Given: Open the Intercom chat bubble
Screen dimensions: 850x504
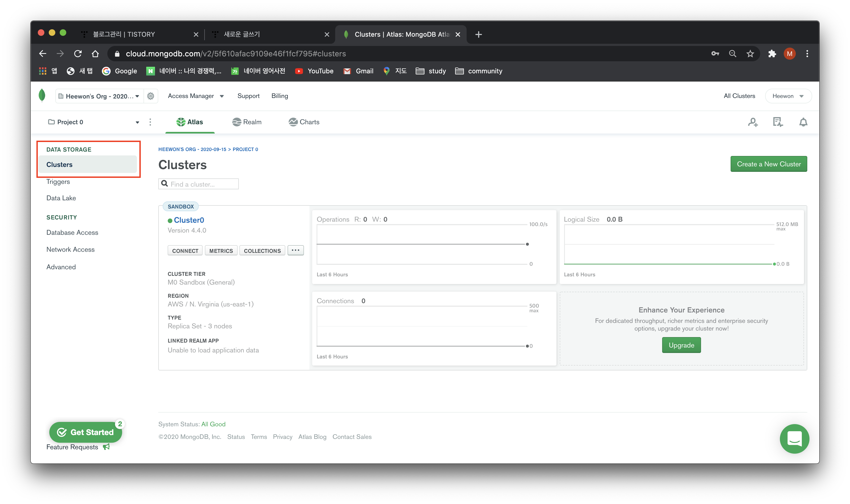Looking at the screenshot, I should [x=794, y=438].
